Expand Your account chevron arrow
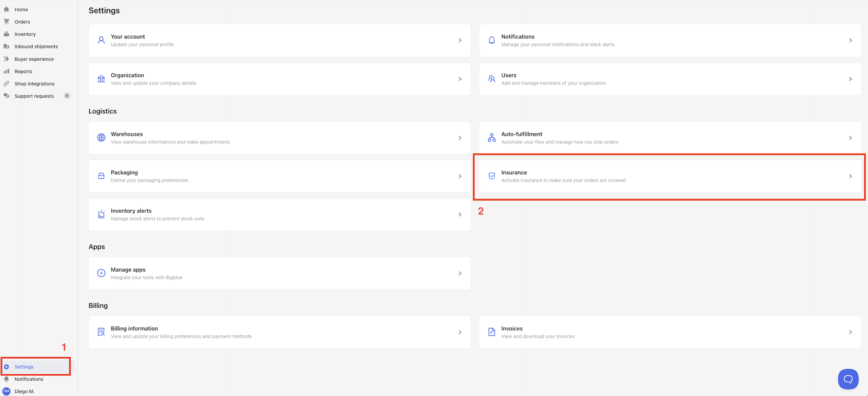868x396 pixels. [459, 40]
